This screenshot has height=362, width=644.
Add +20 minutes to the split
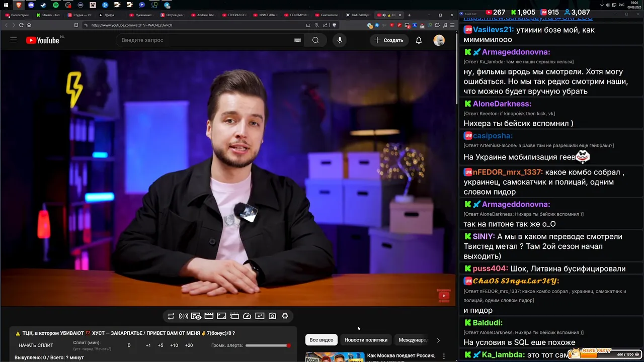tap(189, 345)
